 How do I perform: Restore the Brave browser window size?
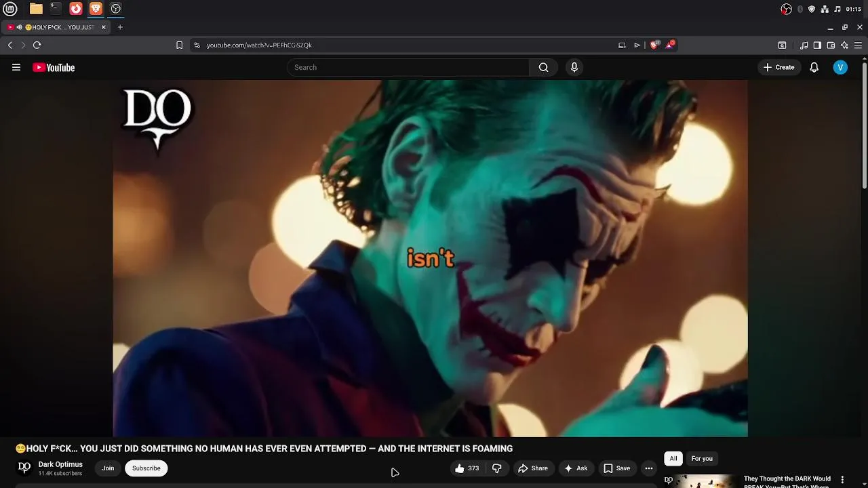coord(845,27)
